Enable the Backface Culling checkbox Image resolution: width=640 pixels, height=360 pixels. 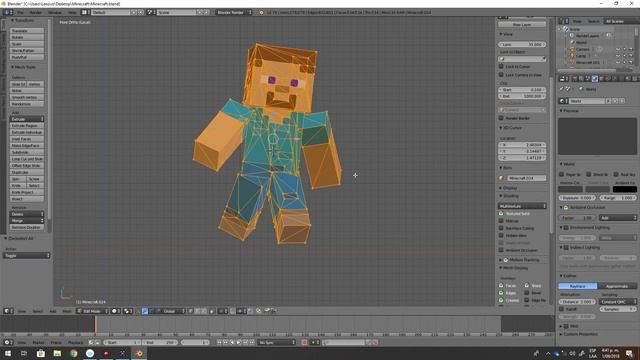click(x=501, y=228)
